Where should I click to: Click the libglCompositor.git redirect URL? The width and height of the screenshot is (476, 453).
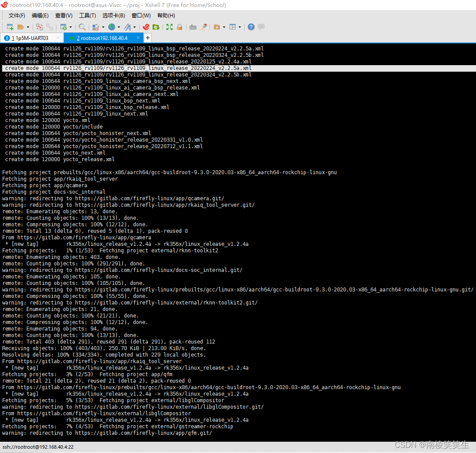pos(170,407)
